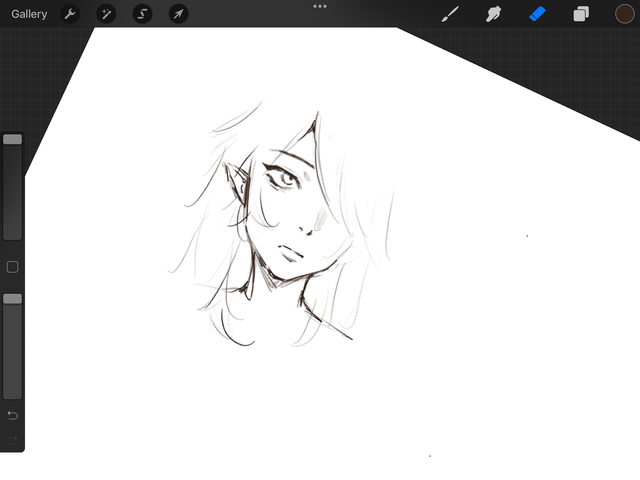This screenshot has height=480, width=640.
Task: Select the Eraser tool
Action: tap(537, 14)
